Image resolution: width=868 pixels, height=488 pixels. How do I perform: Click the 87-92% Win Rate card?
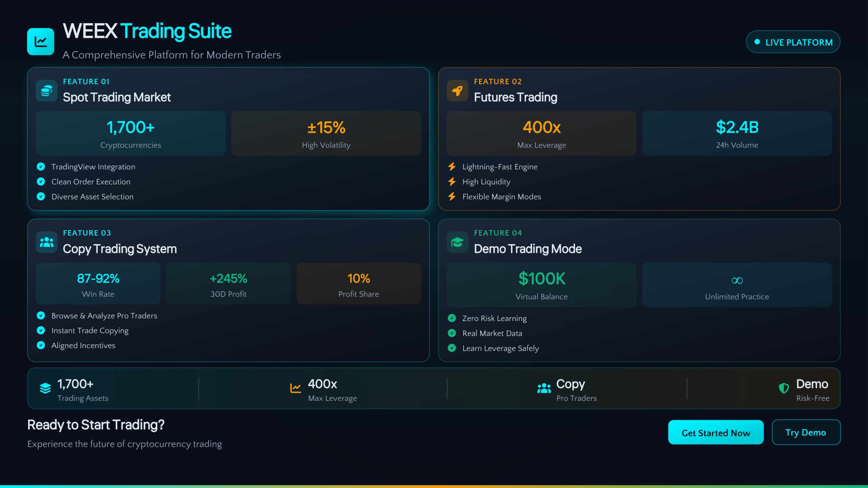[98, 284]
